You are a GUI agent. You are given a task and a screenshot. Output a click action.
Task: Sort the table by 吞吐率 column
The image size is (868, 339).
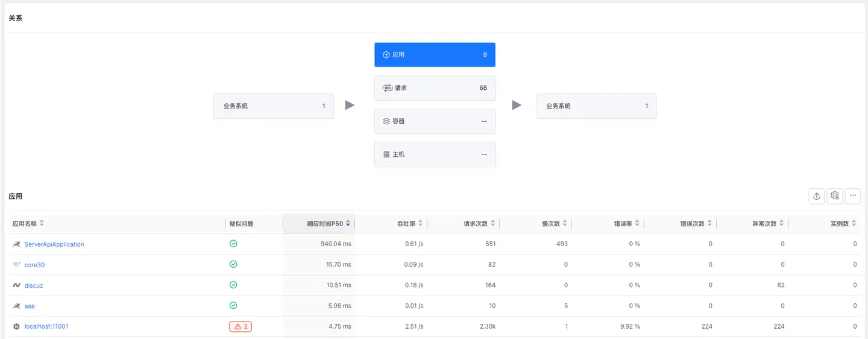click(420, 224)
